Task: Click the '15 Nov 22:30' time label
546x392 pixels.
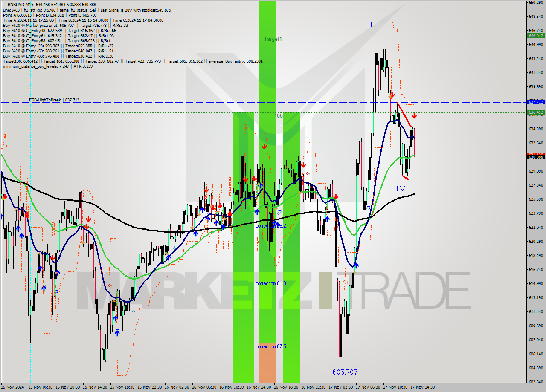Action: click(x=150, y=387)
